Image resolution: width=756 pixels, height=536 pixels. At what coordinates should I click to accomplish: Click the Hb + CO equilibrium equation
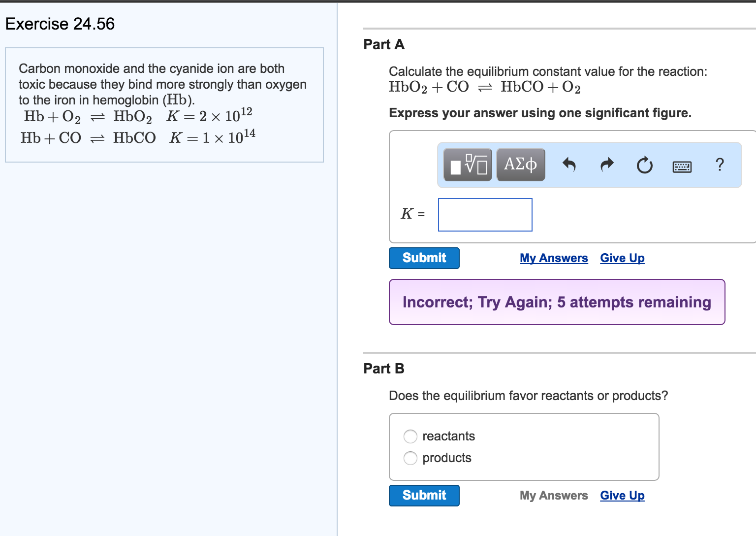138,137
